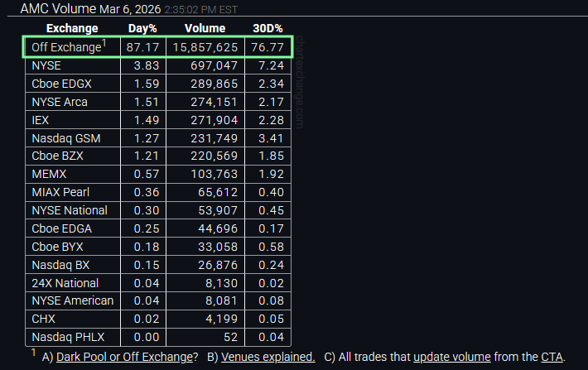Click the AMC Volume title

coord(58,8)
